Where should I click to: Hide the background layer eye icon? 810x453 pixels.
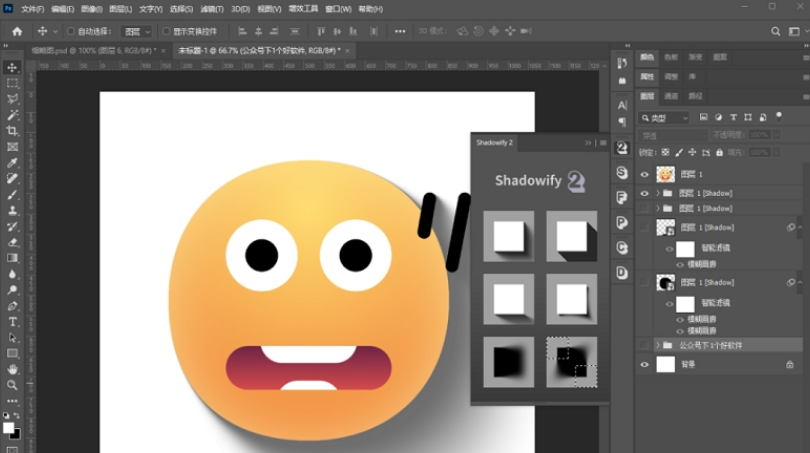tap(644, 365)
